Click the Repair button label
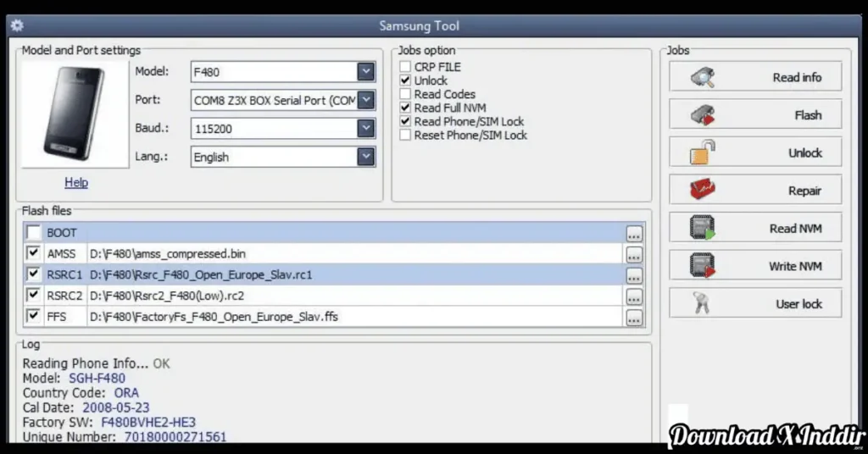This screenshot has height=454, width=868. pos(805,191)
